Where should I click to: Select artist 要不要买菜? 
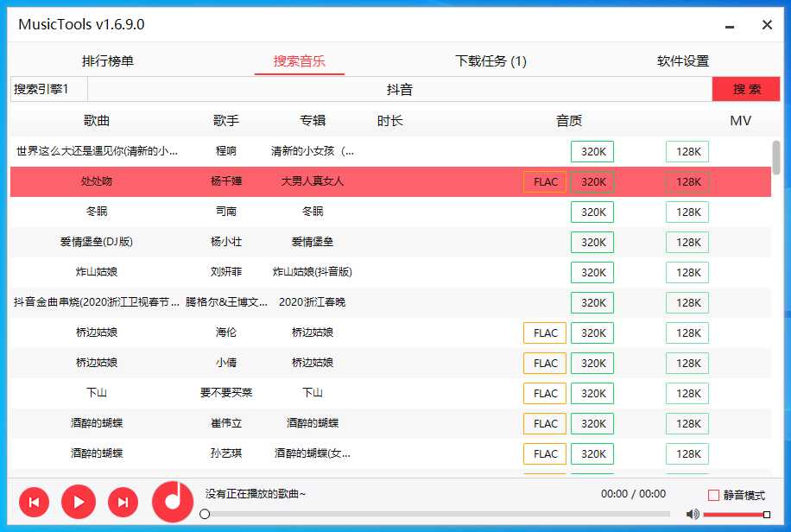tap(226, 393)
